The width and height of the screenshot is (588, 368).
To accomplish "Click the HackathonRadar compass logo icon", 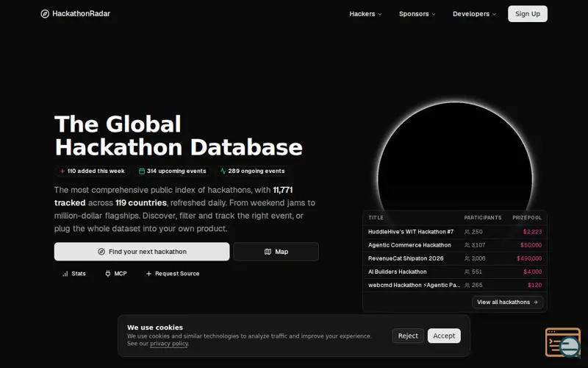I will (45, 14).
